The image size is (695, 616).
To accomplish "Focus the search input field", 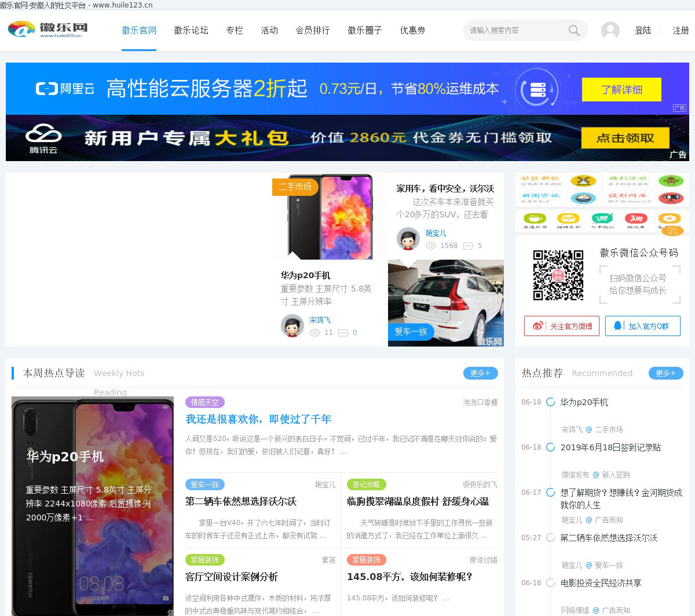I will (515, 30).
